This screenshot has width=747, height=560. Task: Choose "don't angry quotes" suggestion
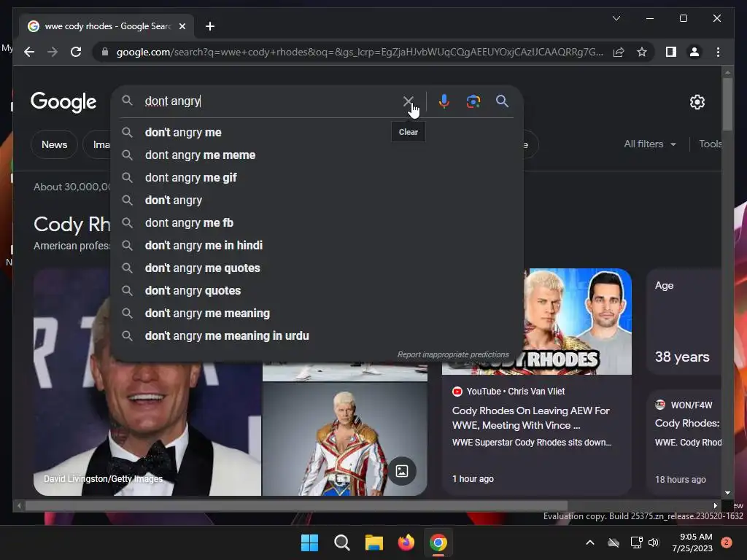point(317,290)
